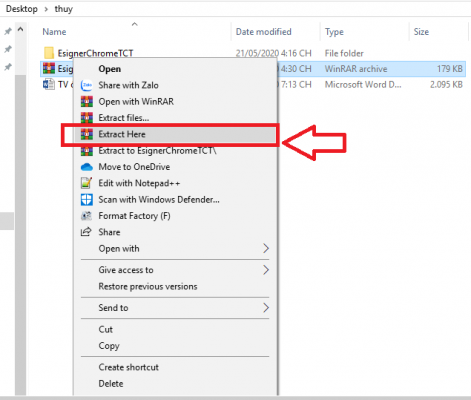The height and width of the screenshot is (400, 471).
Task: Click the Windows Defender shield icon
Action: 87,200
